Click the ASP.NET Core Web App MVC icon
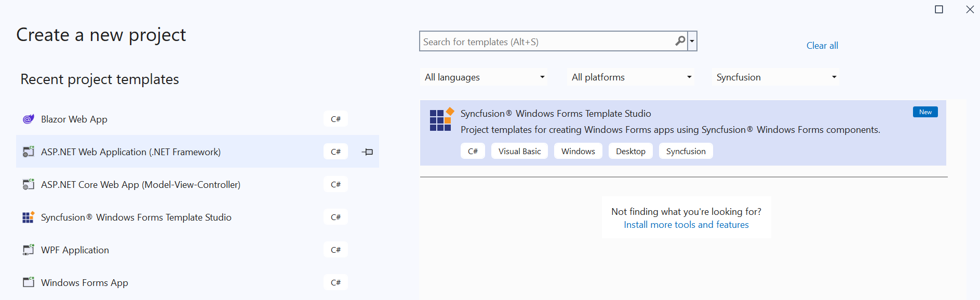Screen dimensions: 980x300 coord(29,184)
